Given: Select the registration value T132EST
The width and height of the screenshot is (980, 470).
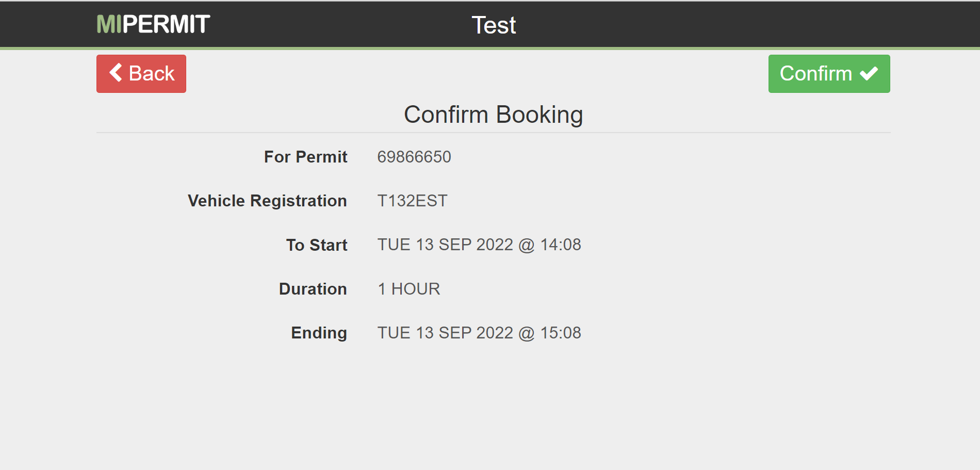Looking at the screenshot, I should (412, 201).
